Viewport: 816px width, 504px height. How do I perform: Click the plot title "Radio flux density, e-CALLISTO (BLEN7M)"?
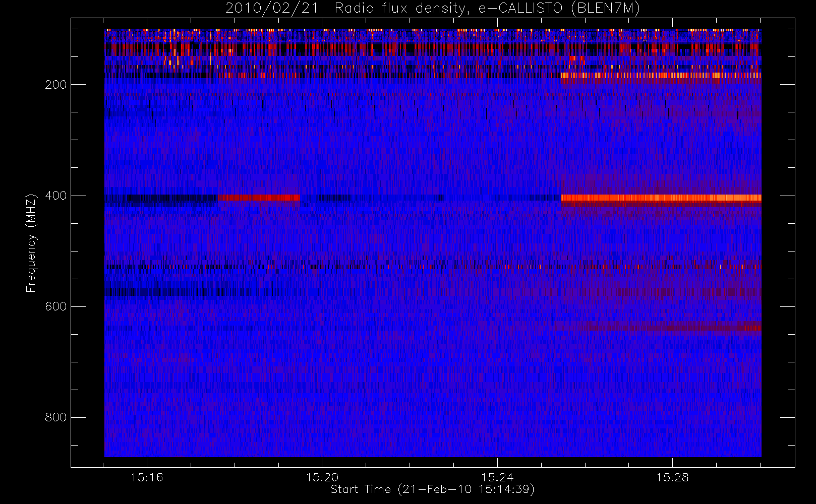click(x=487, y=9)
